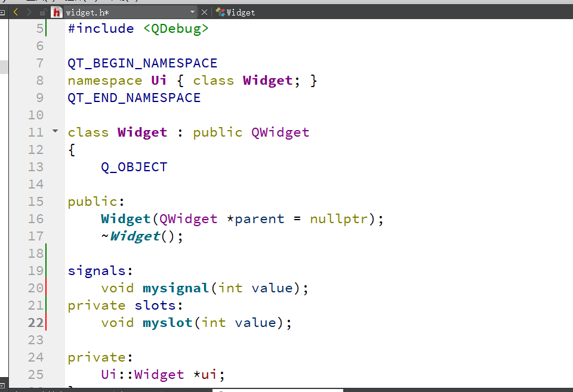Screen dimensions: 573x392
Task: Click the QT_BEGIN_NAMESPACE macro
Action: coord(143,63)
